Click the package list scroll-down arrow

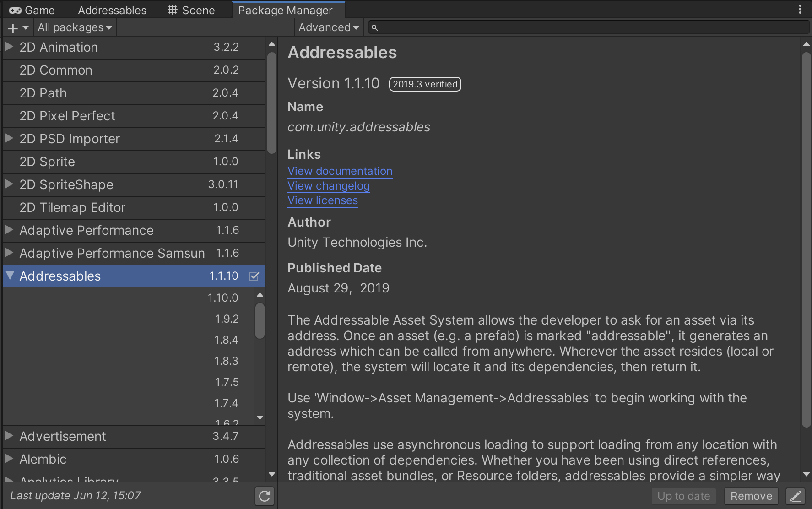272,474
